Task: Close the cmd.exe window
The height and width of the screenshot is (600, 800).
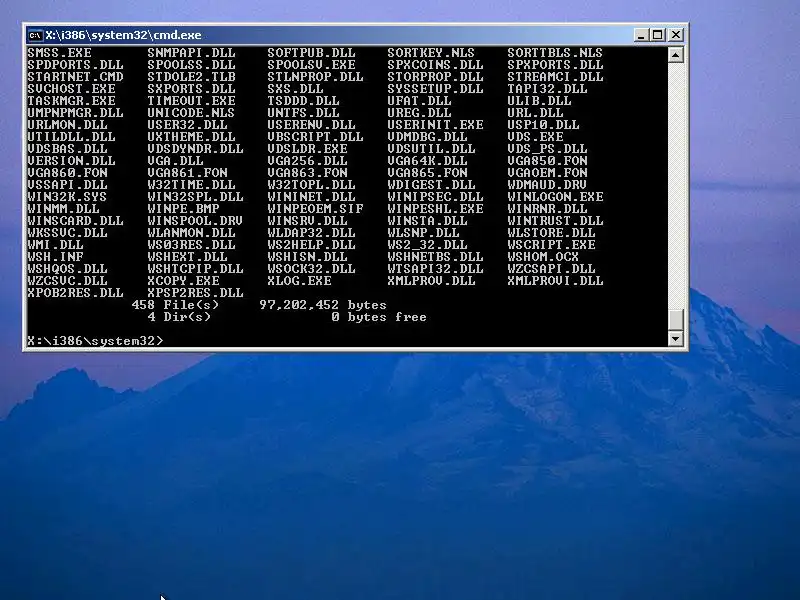Action: click(676, 35)
